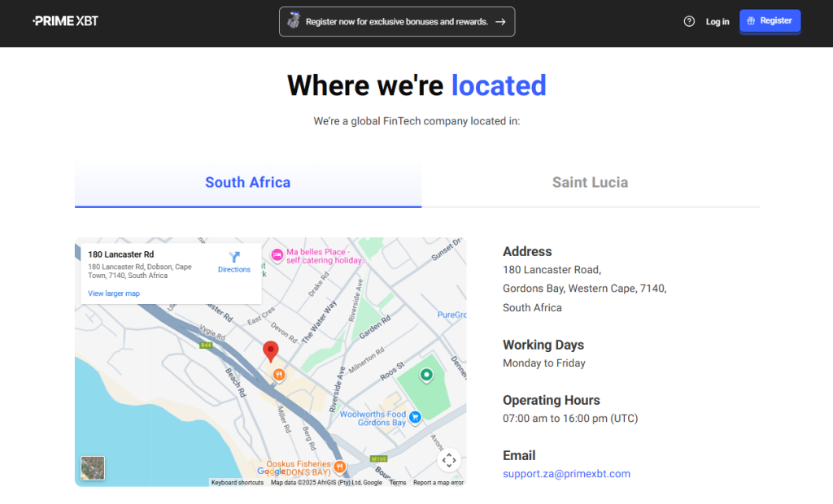Click the red location pin on map
833x504 pixels.
[x=271, y=351]
